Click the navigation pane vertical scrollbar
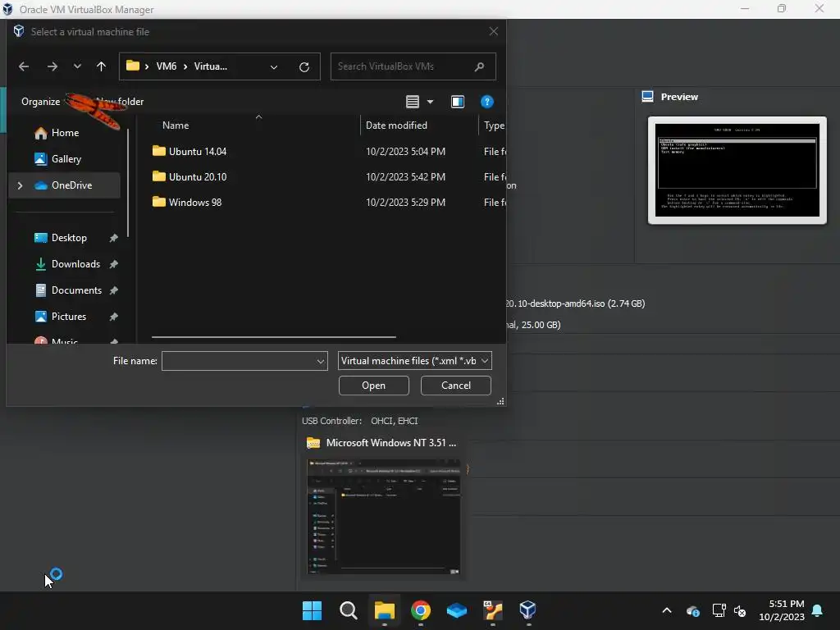Screen dimensions: 840x630 tap(127, 182)
